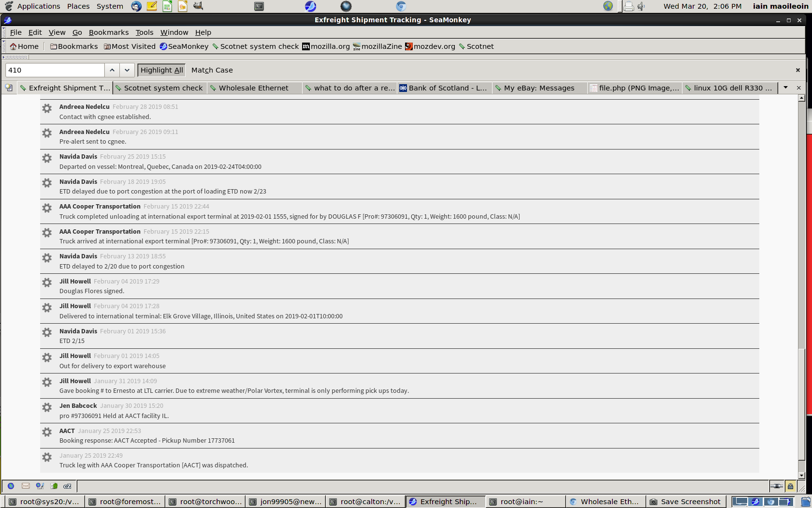Click the gear icon beside AACT booking response entry

(47, 432)
